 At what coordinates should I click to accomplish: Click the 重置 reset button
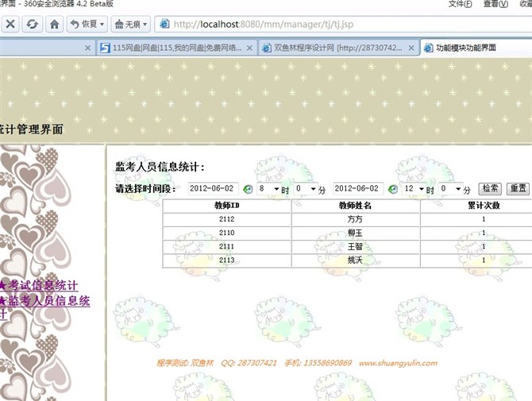click(518, 189)
